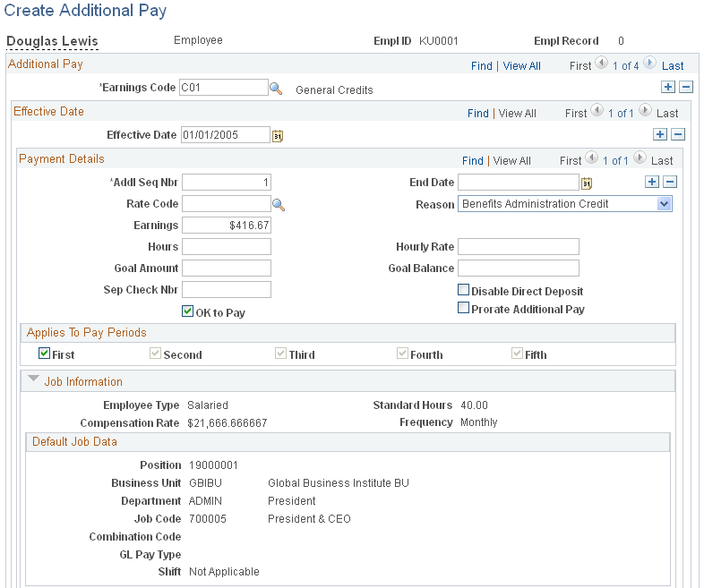The height and width of the screenshot is (588, 704).
Task: Delete Additional Pay row (minus)
Action: tap(686, 87)
